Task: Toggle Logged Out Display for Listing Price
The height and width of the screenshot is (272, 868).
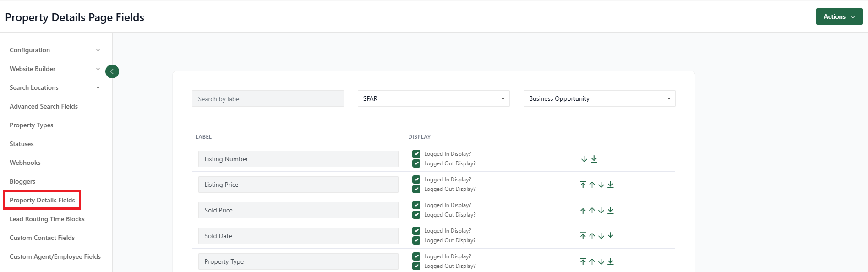Action: (x=416, y=189)
